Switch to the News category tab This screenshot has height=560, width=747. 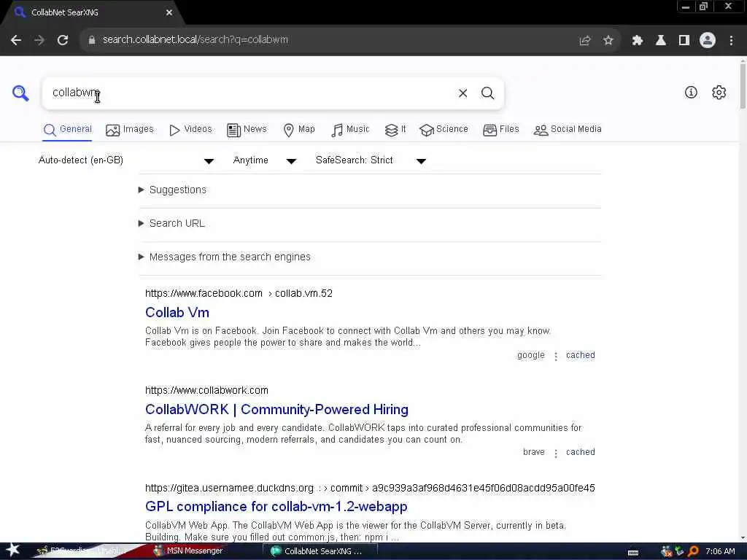pos(247,130)
